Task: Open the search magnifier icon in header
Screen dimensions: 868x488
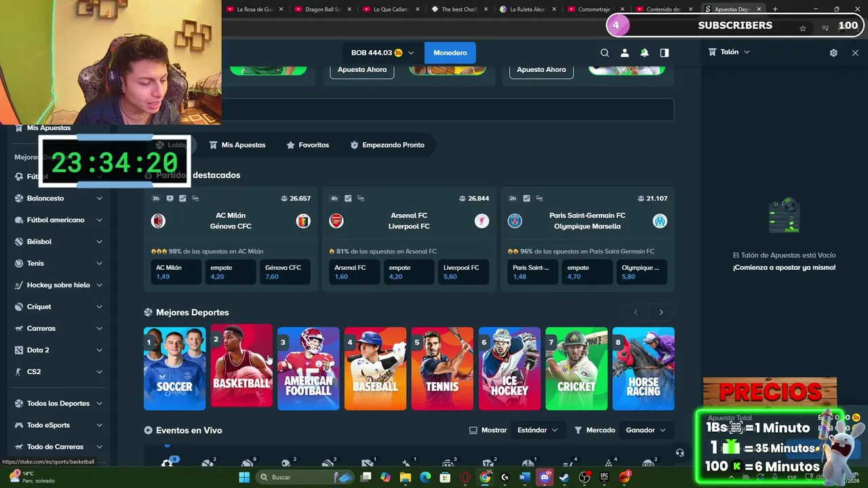Action: [x=604, y=53]
